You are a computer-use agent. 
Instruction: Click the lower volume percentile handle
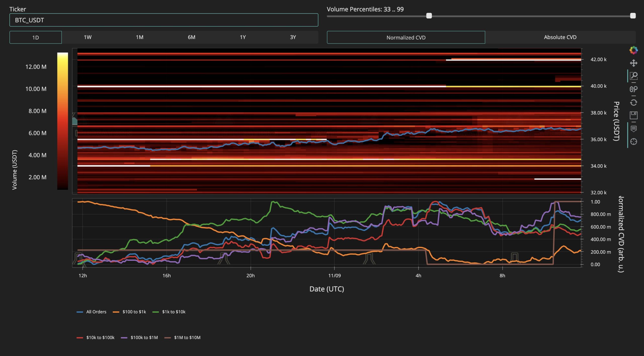tap(429, 16)
